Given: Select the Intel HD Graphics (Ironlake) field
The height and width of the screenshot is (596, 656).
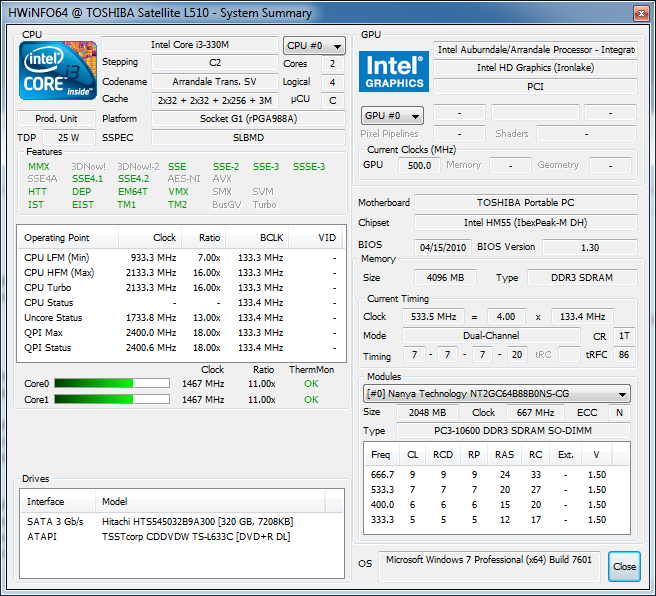Looking at the screenshot, I should [536, 68].
